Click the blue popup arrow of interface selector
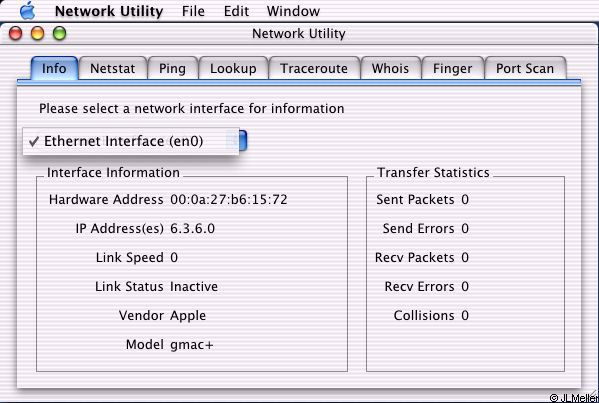 243,141
